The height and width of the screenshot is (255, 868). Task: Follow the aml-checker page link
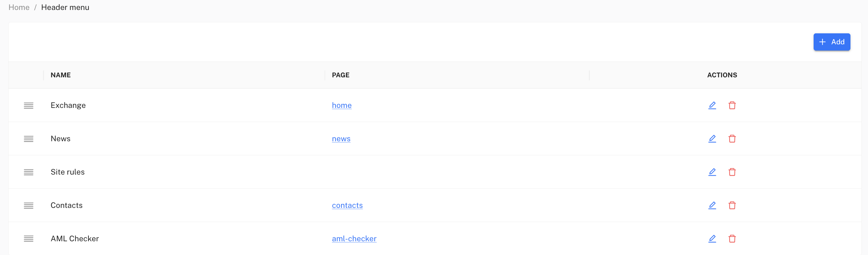tap(354, 239)
